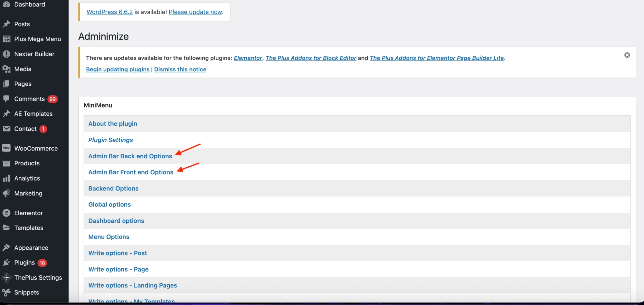Open Elementor via its E icon
The height and width of the screenshot is (305, 644).
pos(7,213)
